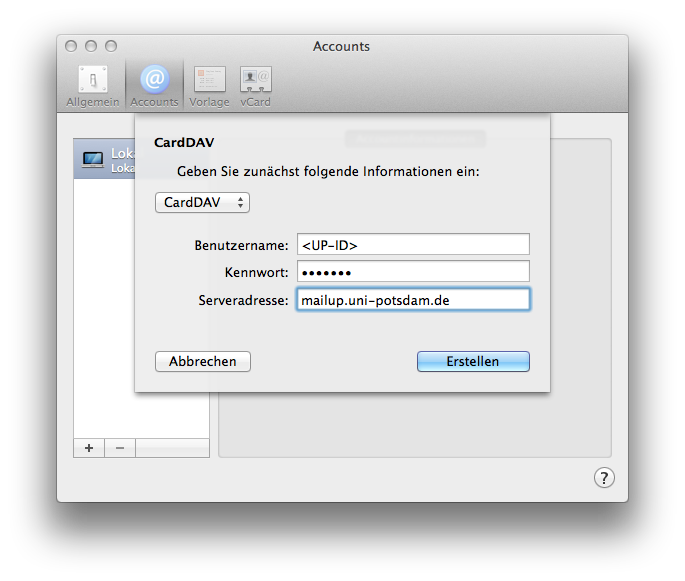Minimize the Accounts window
The width and height of the screenshot is (685, 581).
coord(91,46)
